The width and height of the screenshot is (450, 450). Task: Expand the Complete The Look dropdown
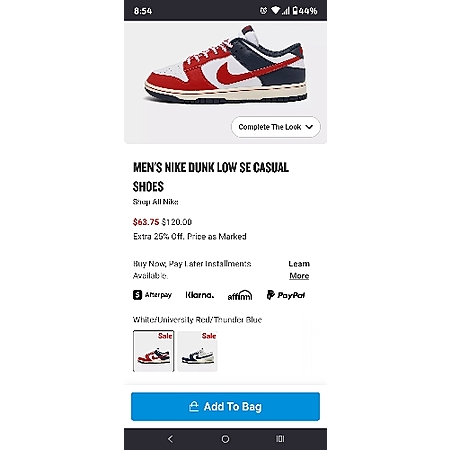point(276,127)
